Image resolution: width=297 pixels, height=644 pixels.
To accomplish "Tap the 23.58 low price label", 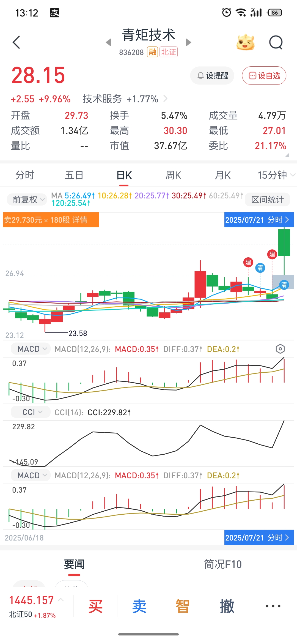I will click(x=78, y=333).
